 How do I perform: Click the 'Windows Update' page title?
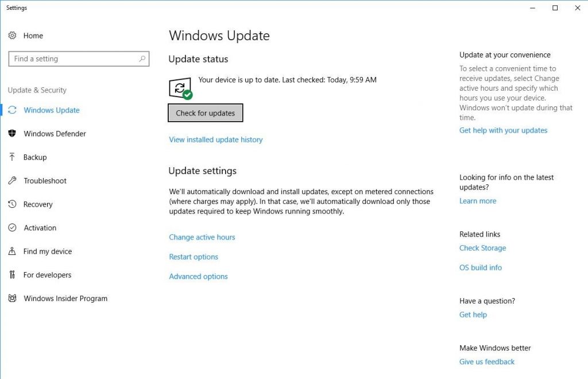[x=219, y=36]
